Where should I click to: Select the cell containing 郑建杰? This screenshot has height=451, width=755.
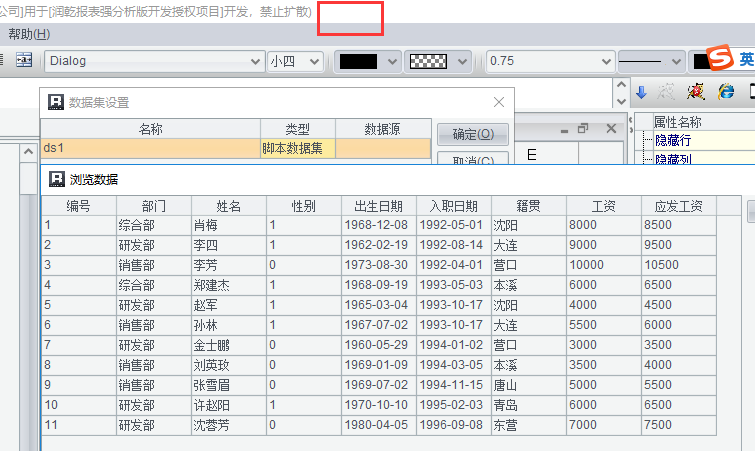coord(229,285)
